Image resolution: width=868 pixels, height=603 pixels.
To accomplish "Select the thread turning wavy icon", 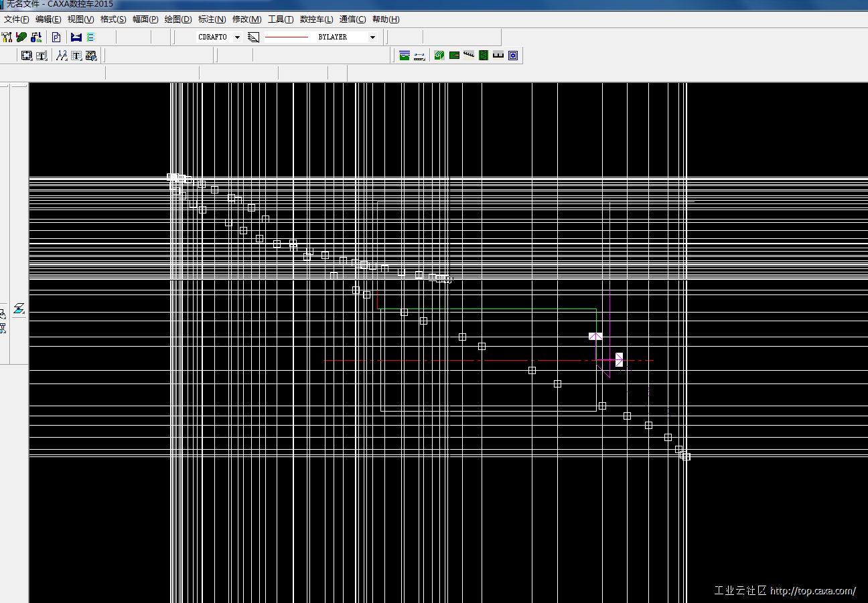I will pyautogui.click(x=469, y=55).
